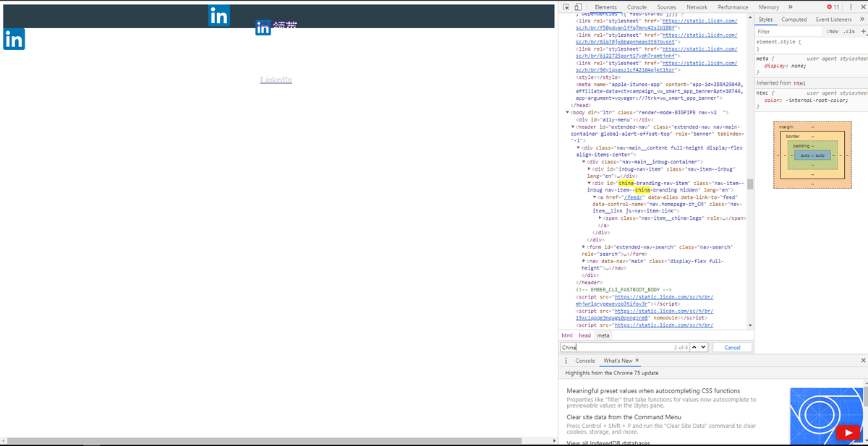Screen dimensions: 868x446
Task: Expand the inbug-nav-item div node
Action: tap(590, 169)
